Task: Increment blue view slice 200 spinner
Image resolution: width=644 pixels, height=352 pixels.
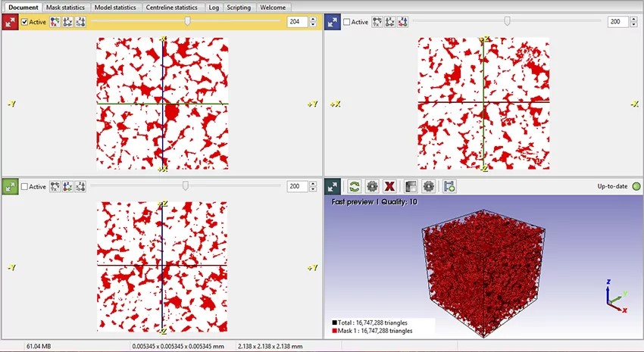Action: (633, 19)
